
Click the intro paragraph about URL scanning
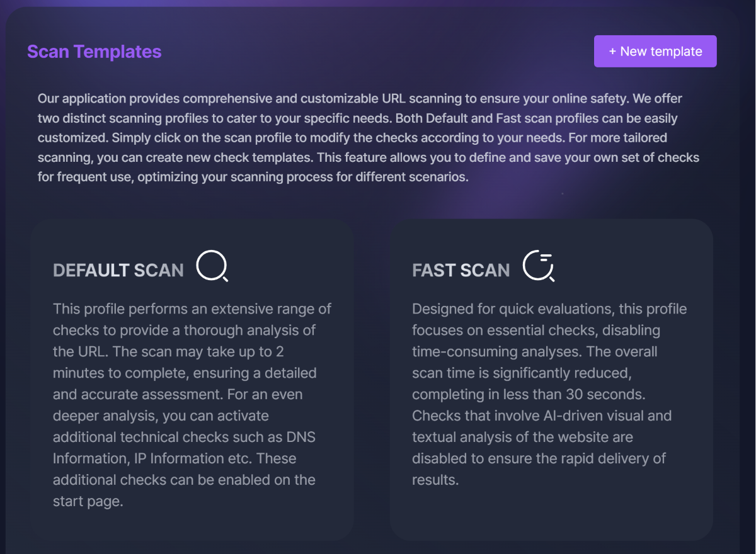click(369, 137)
